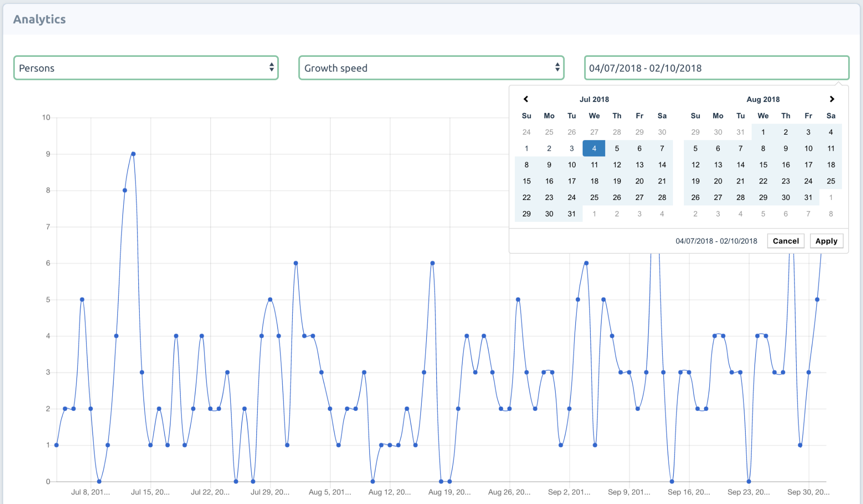Screen dimensions: 863x504
Task: Click Persons dropdown stepper arrows
Action: coord(271,67)
